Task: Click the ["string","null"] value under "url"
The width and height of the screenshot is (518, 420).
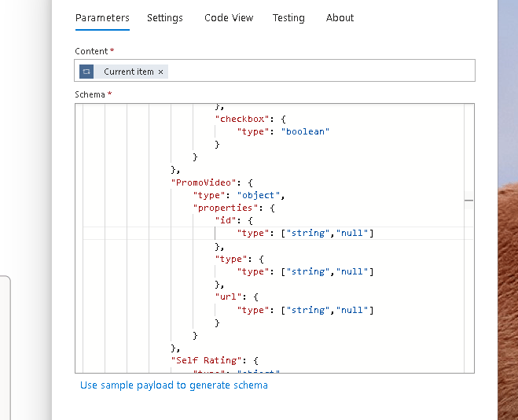Action: pos(327,310)
